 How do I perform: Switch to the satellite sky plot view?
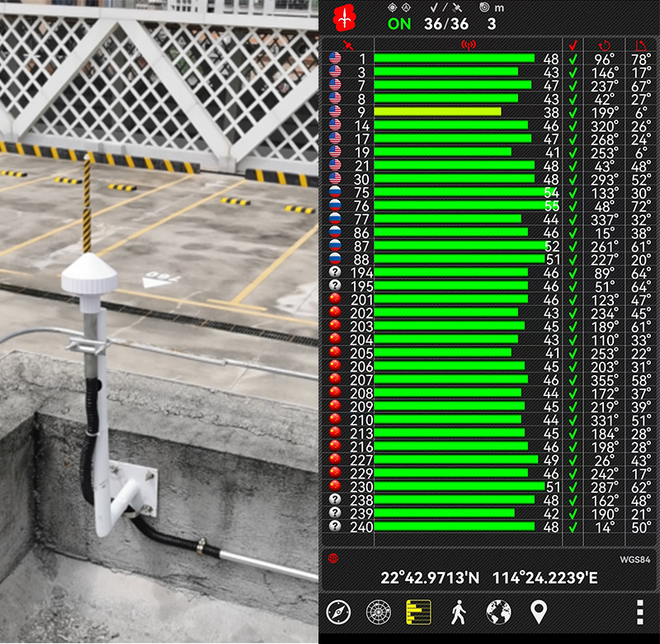point(379,612)
